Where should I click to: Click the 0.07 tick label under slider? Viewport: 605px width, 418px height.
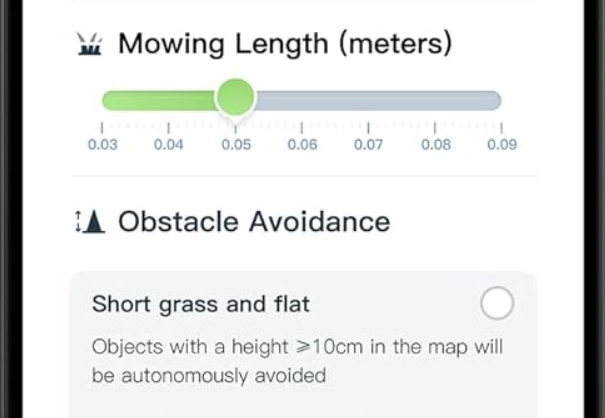pos(368,145)
